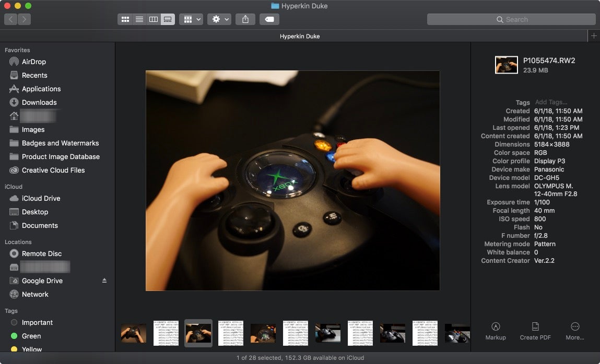
Task: Open the Share options
Action: 245,19
